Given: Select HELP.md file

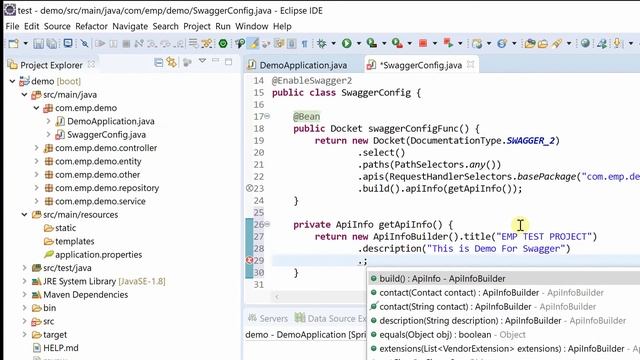Looking at the screenshot, I should (60, 348).
